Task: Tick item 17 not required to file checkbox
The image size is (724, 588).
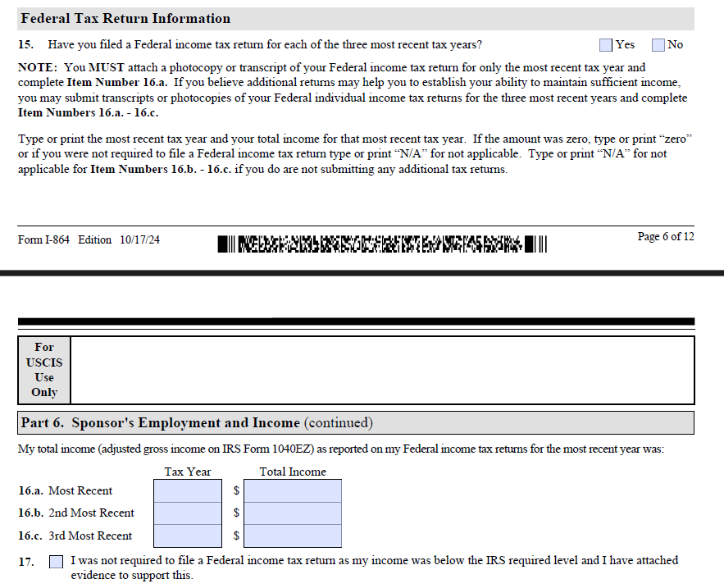Action: (x=56, y=562)
